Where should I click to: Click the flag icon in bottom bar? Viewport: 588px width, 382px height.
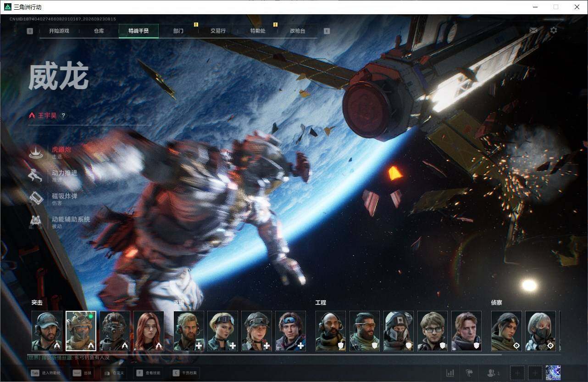(469, 373)
